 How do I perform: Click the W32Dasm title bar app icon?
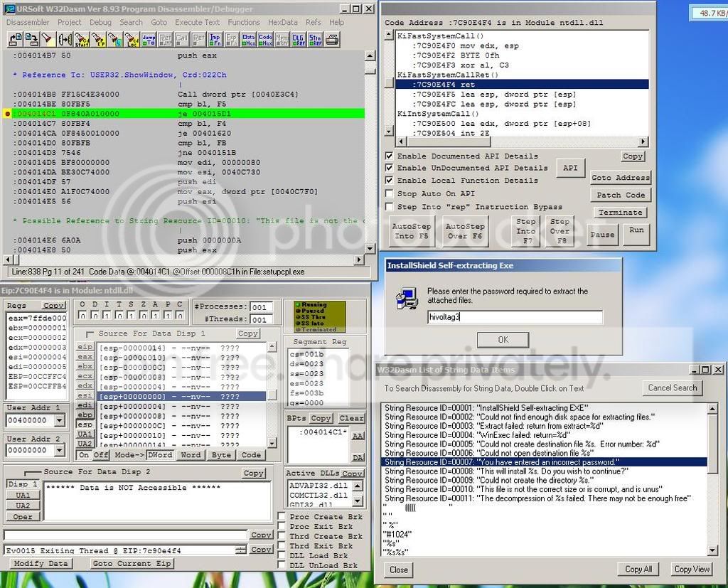(x=9, y=9)
